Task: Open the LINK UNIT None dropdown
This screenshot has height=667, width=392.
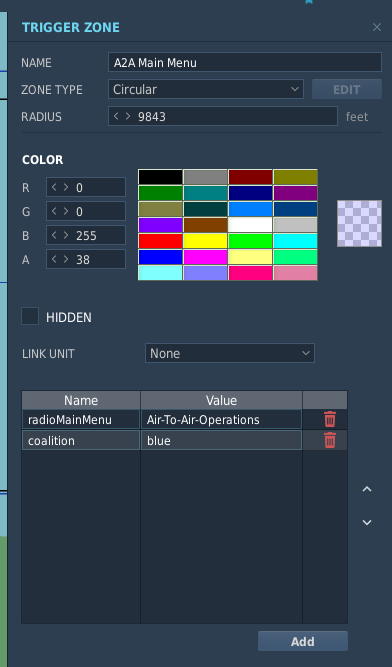Action: (230, 353)
